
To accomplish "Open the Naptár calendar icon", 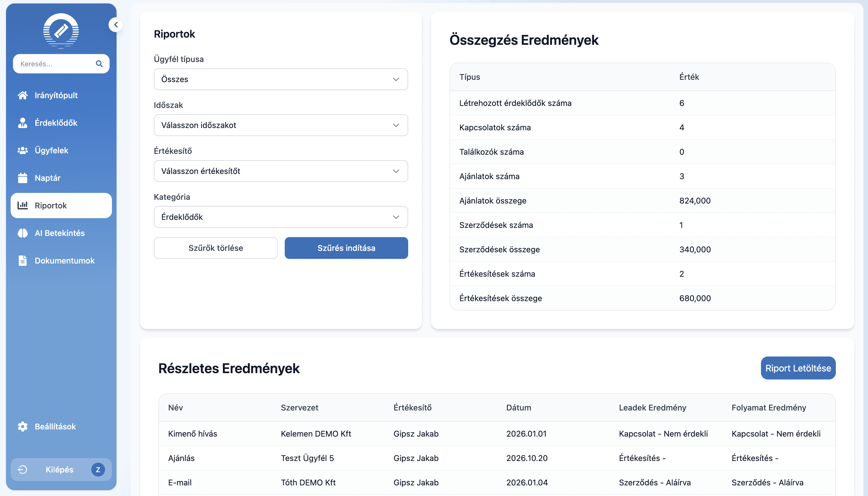I will tap(22, 178).
